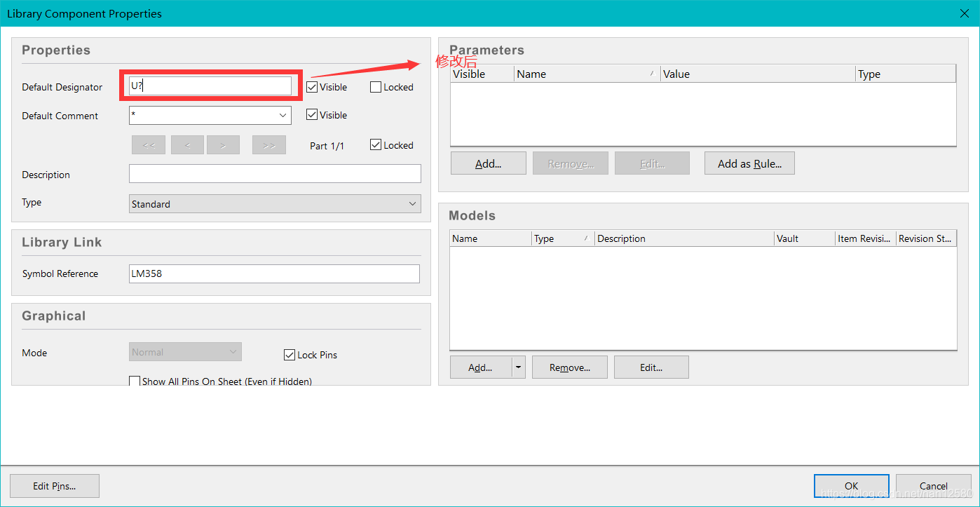Go to next part with > button
Viewport: 980px width, 507px height.
(223, 145)
